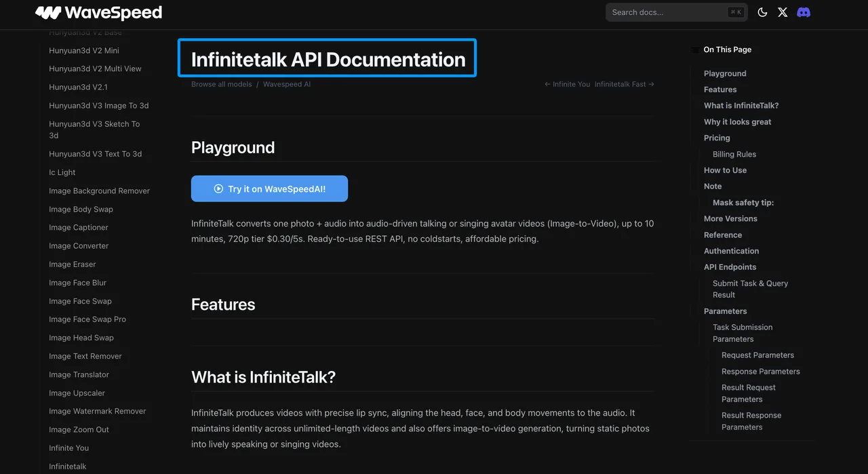Open Infinite You in sidebar
Image resolution: width=868 pixels, height=474 pixels.
[68, 448]
